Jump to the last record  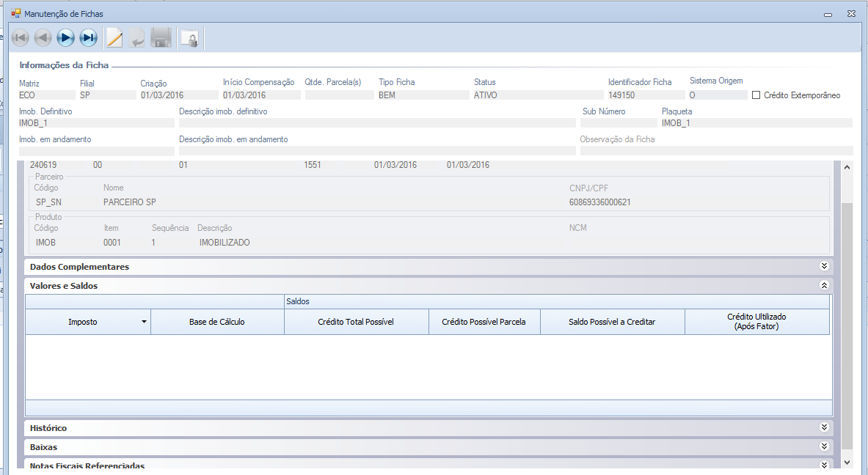tap(89, 38)
